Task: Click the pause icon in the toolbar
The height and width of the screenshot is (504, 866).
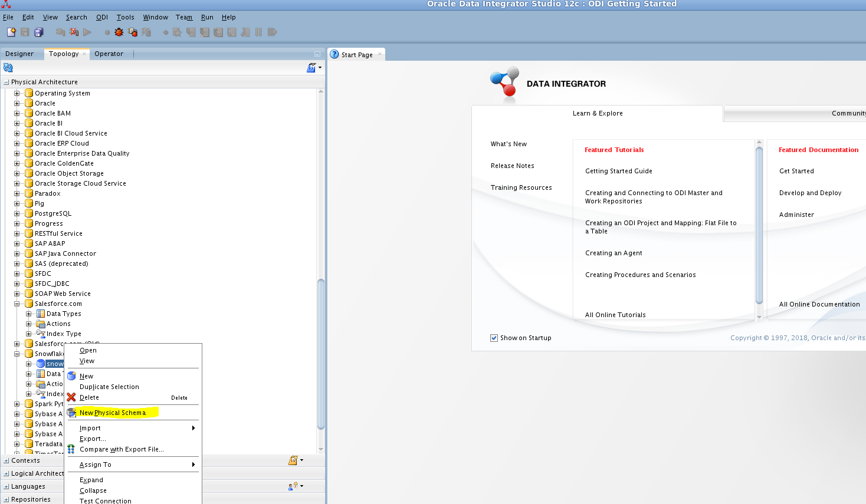Action: click(x=258, y=32)
